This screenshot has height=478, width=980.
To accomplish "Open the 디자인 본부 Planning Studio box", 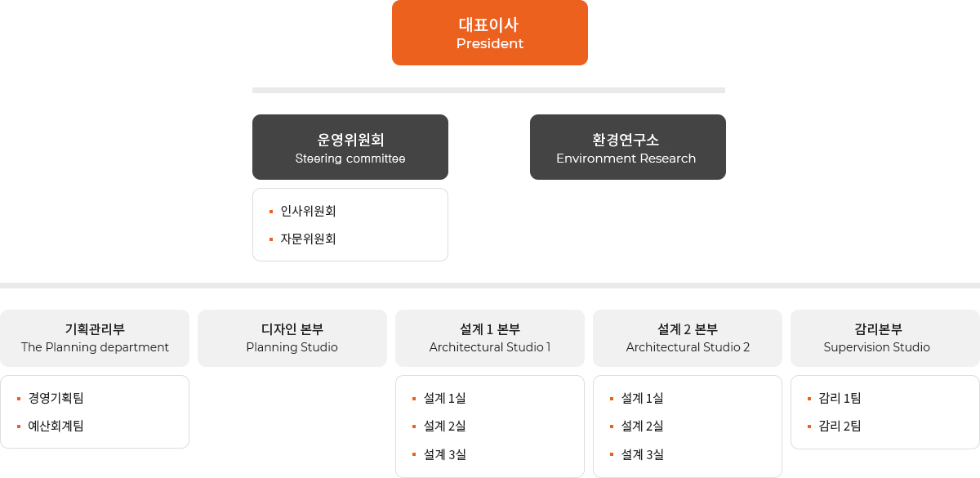I will 292,338.
